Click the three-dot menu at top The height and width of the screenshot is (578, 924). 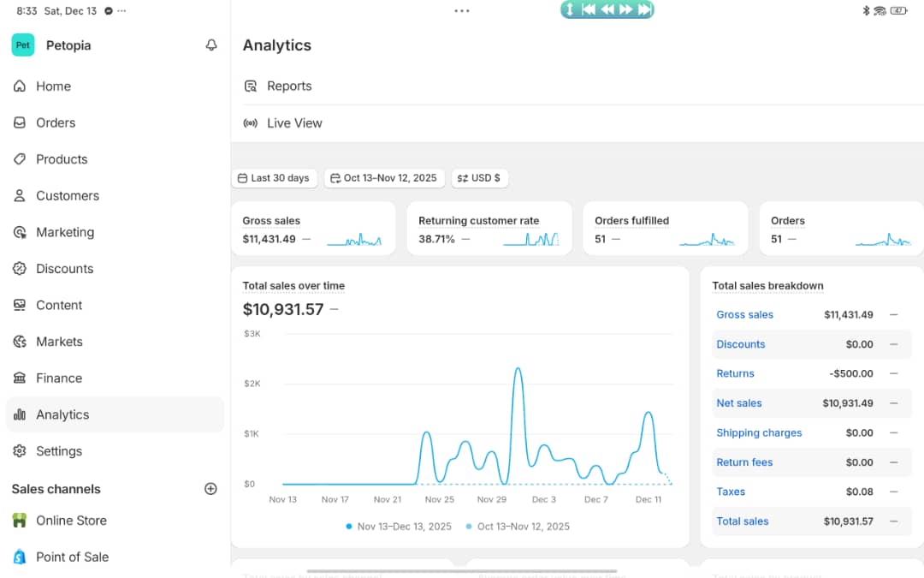(462, 11)
